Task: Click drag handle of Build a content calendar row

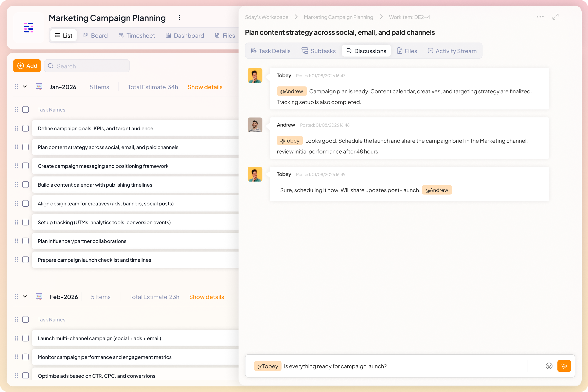Action: click(16, 185)
